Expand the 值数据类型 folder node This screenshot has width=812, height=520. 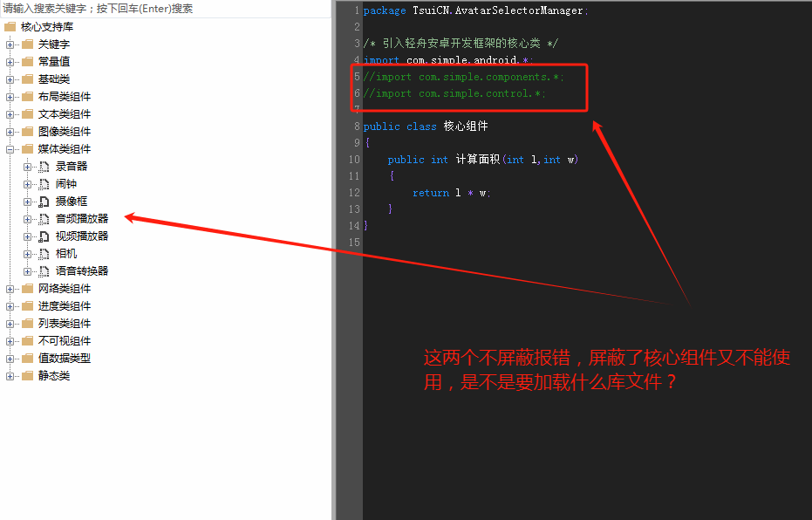(x=10, y=359)
